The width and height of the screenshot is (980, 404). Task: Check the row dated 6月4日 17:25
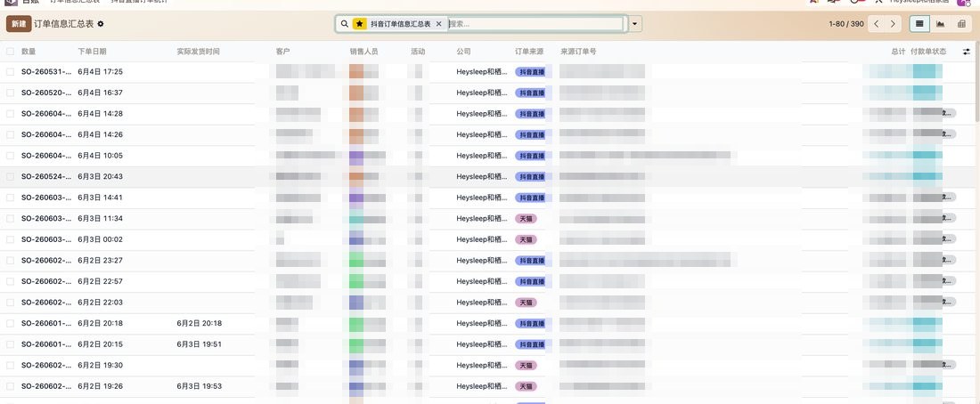tap(10, 72)
